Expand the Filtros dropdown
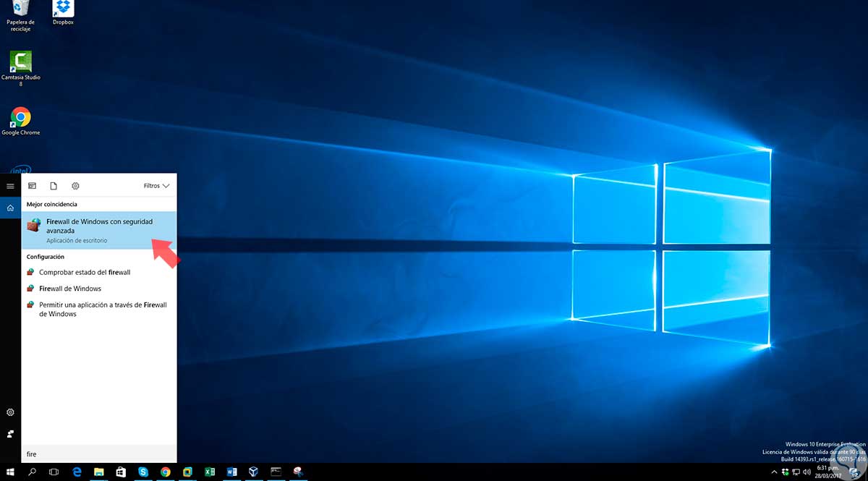Viewport: 868px width, 481px height. tap(156, 186)
